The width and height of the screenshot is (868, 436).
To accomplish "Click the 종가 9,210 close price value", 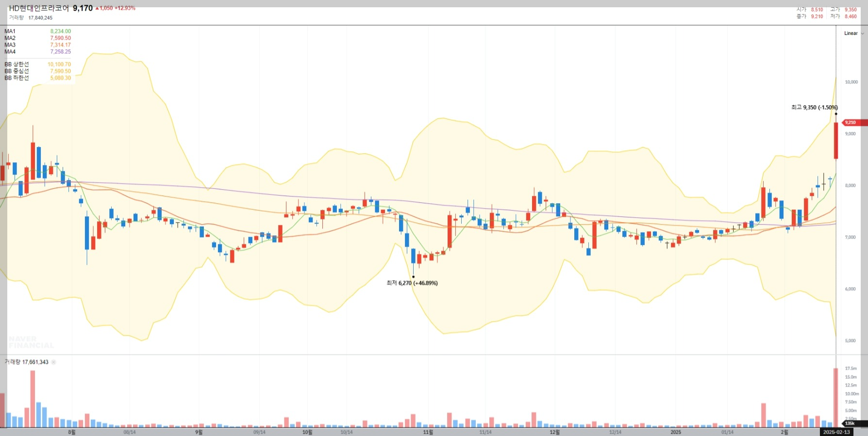I will pos(817,16).
